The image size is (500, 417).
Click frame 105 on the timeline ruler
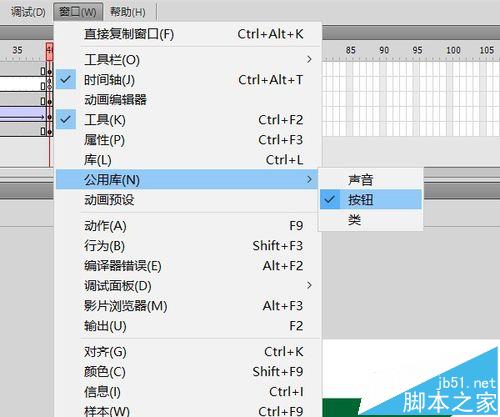pyautogui.click(x=487, y=50)
